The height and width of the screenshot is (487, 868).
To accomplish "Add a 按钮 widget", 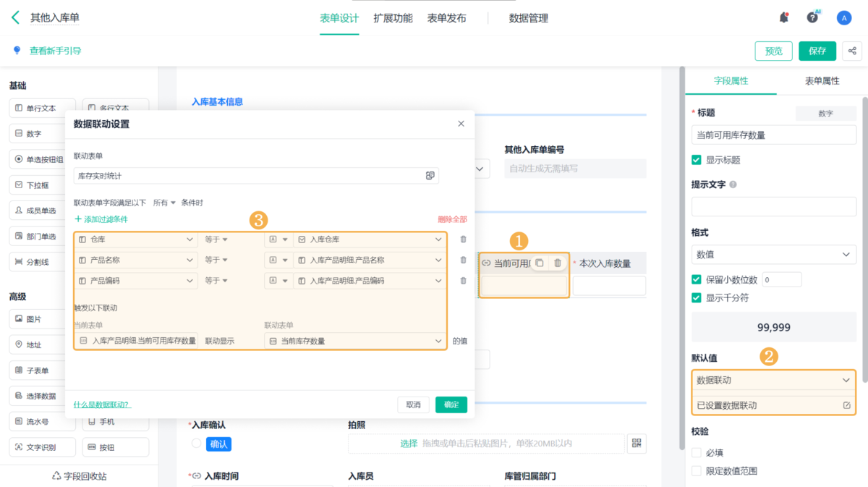I will click(116, 447).
